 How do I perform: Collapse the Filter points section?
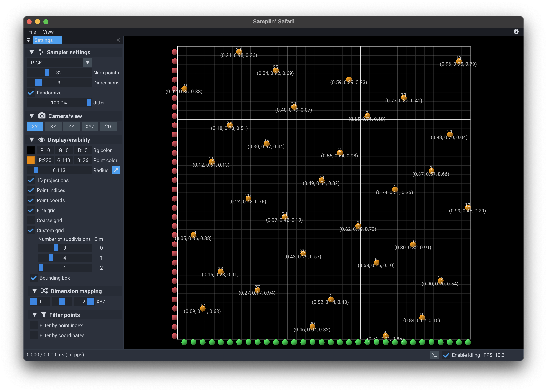click(34, 315)
